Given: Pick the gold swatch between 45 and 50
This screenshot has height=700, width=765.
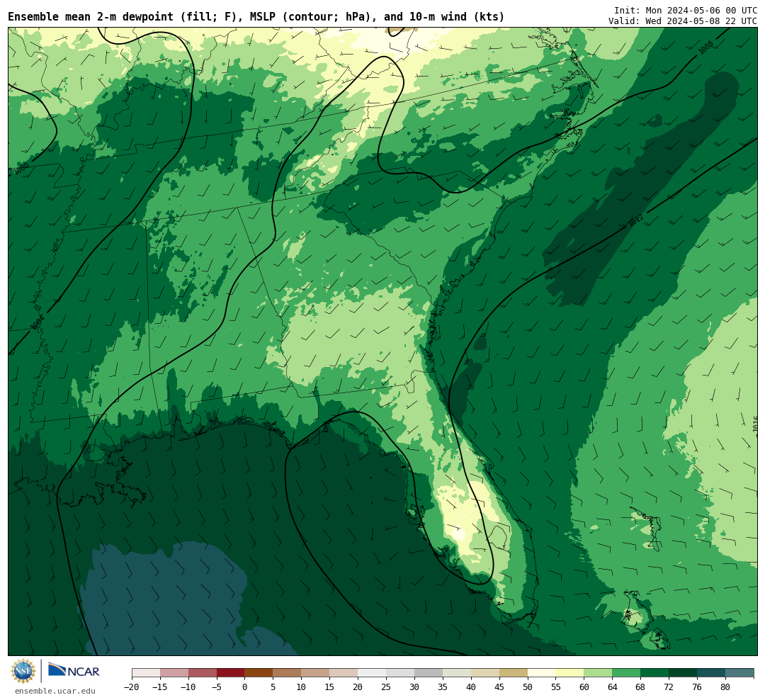Looking at the screenshot, I should (x=514, y=673).
